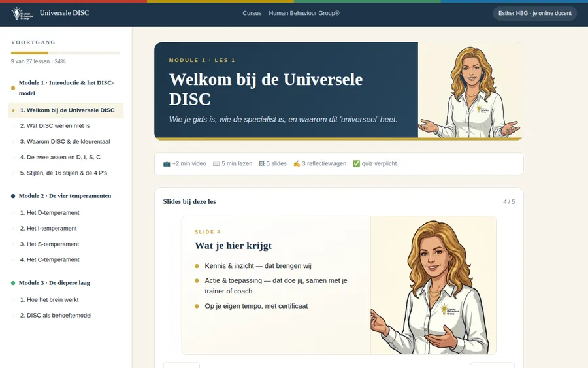The width and height of the screenshot is (588, 368).
Task: Click the open book reading icon
Action: point(216,163)
